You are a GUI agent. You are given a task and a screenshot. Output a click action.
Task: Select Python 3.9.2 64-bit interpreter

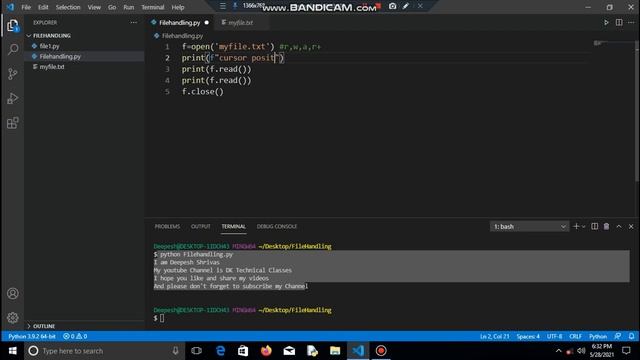[x=32, y=336]
